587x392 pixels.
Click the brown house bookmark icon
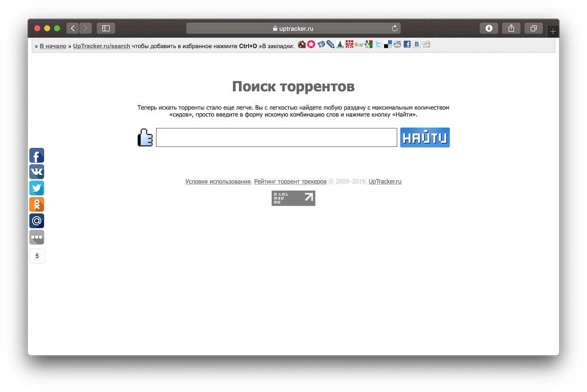[302, 44]
